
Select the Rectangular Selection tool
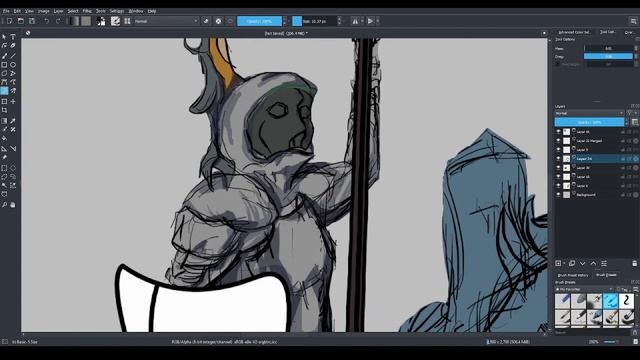[4, 168]
